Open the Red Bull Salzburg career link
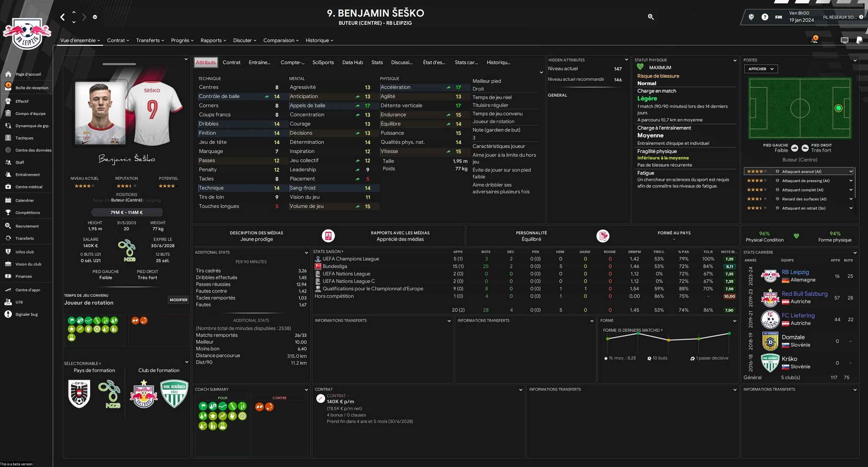The height and width of the screenshot is (467, 868). pyautogui.click(x=804, y=293)
